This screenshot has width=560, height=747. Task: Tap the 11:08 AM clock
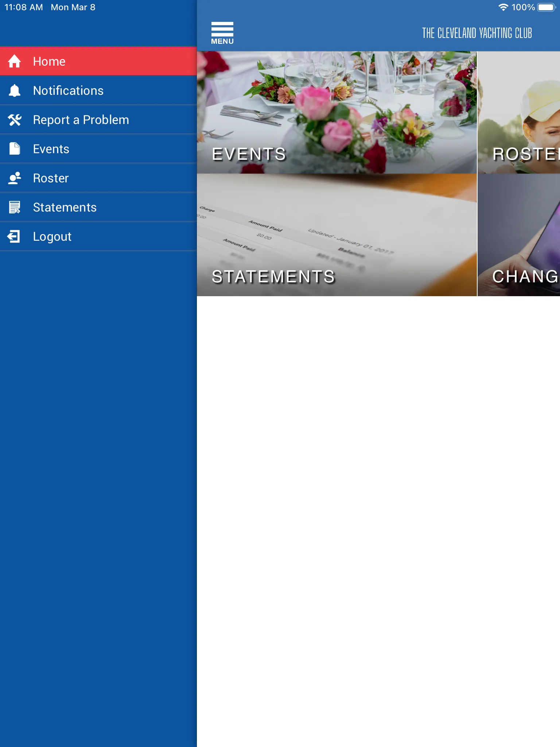(x=24, y=7)
